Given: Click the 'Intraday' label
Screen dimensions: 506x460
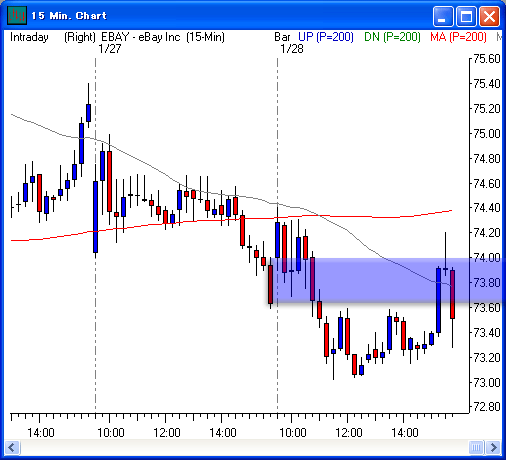Looking at the screenshot, I should [29, 37].
